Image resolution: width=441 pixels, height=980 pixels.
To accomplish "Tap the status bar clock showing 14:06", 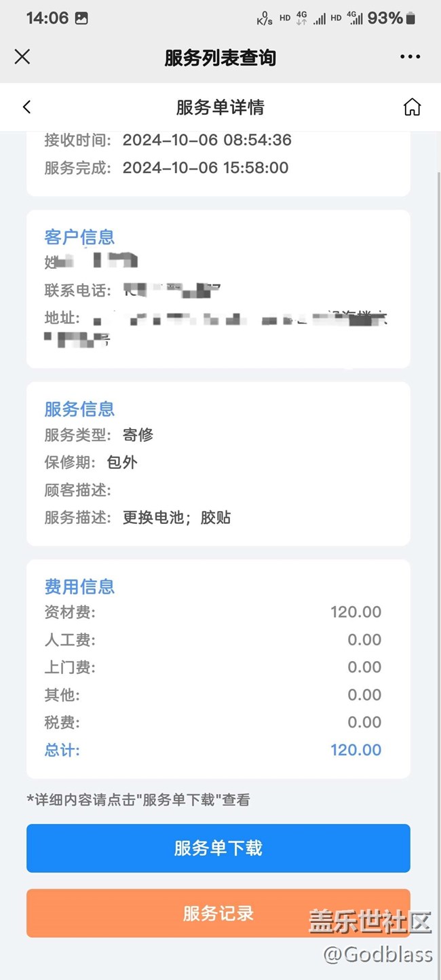I will [47, 19].
